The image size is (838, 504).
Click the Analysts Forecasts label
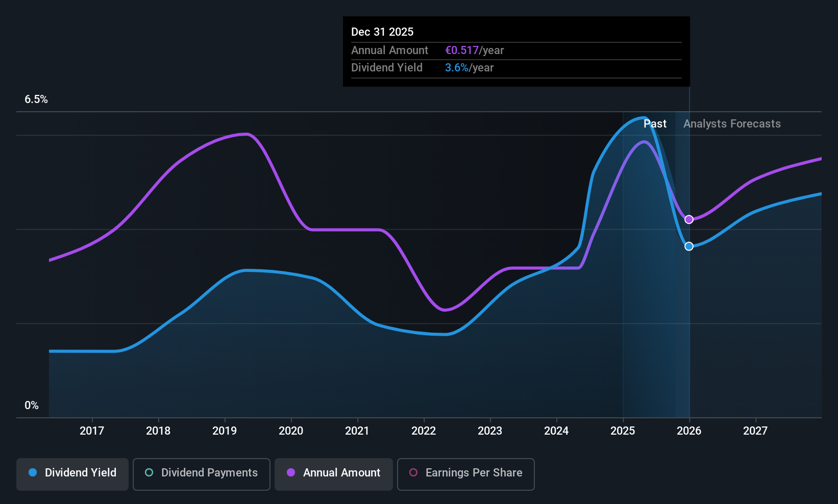coord(732,124)
